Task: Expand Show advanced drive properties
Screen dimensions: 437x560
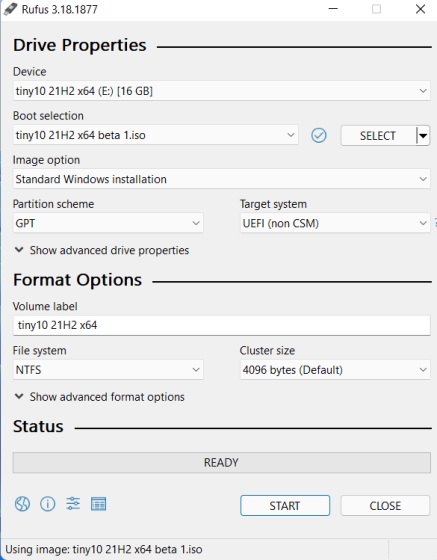Action: (x=102, y=250)
